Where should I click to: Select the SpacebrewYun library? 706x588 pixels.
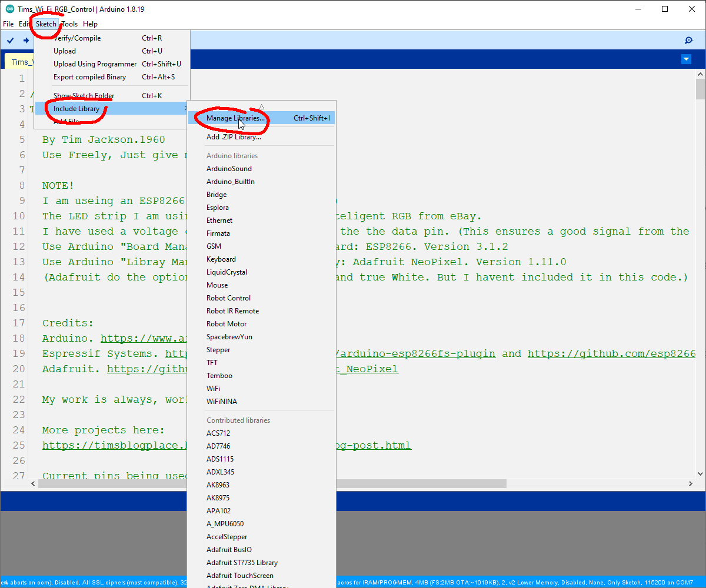[261, 337]
